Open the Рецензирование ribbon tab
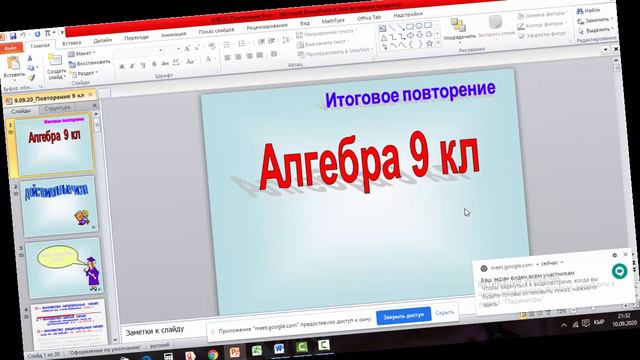Image resolution: width=640 pixels, height=360 pixels. (267, 27)
